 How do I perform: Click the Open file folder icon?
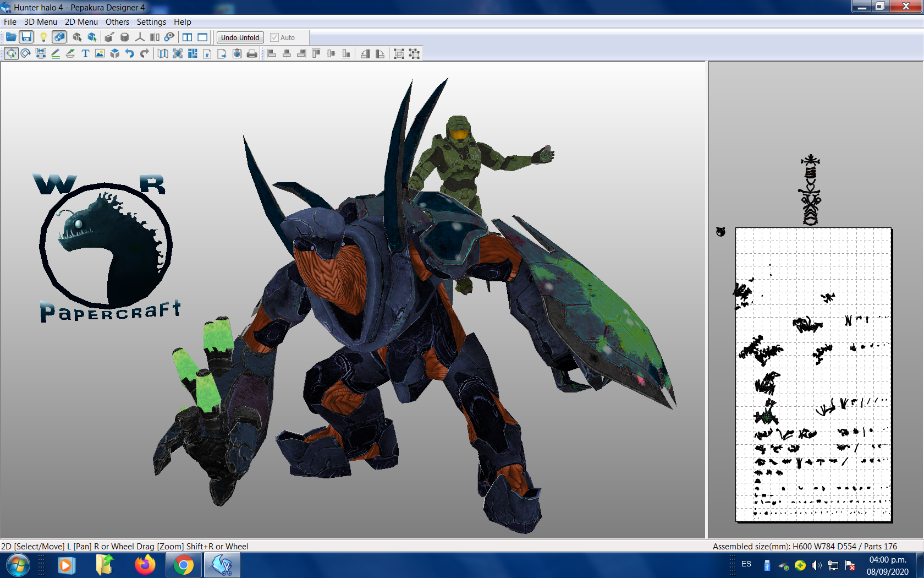click(11, 37)
